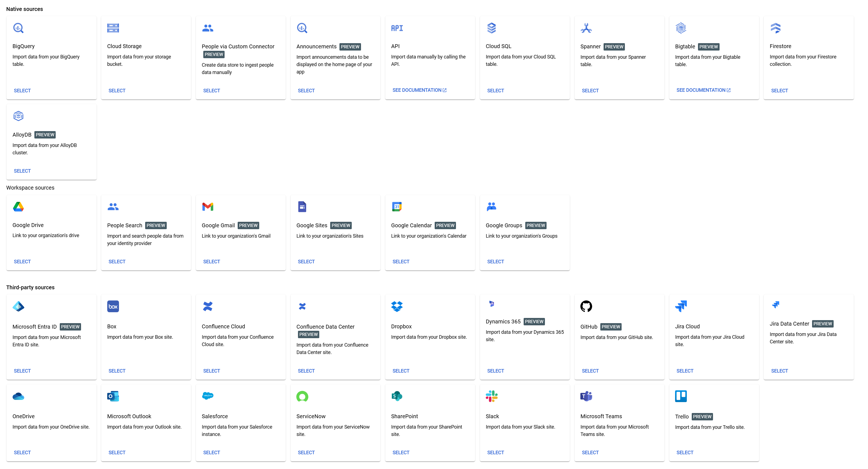This screenshot has width=868, height=469.
Task: Select Google Gmail source
Action: click(211, 261)
